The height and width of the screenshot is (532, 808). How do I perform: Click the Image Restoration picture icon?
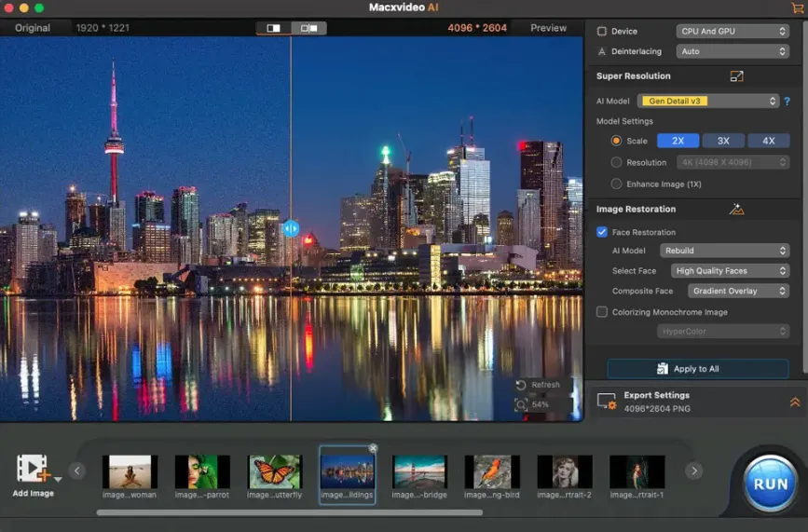tap(736, 209)
